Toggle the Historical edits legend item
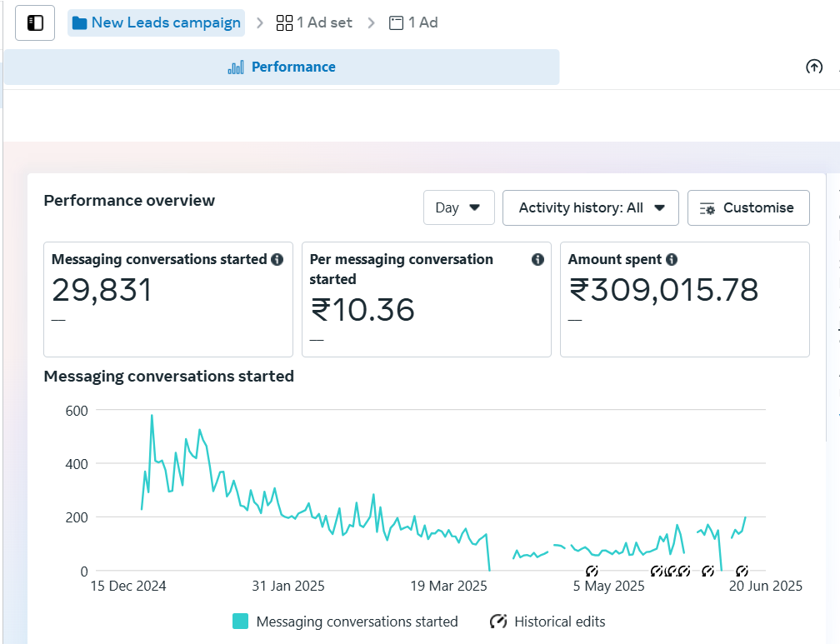 point(547,622)
